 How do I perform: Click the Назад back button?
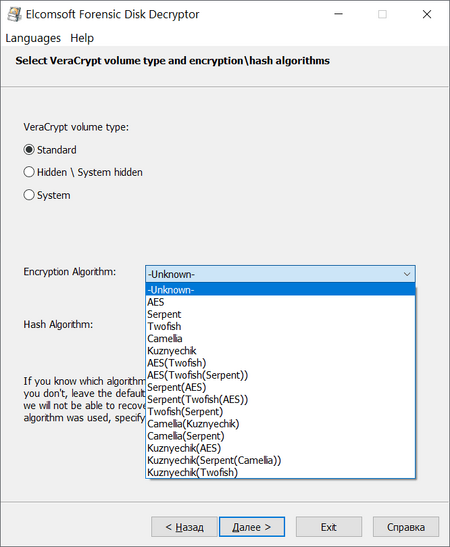(184, 527)
